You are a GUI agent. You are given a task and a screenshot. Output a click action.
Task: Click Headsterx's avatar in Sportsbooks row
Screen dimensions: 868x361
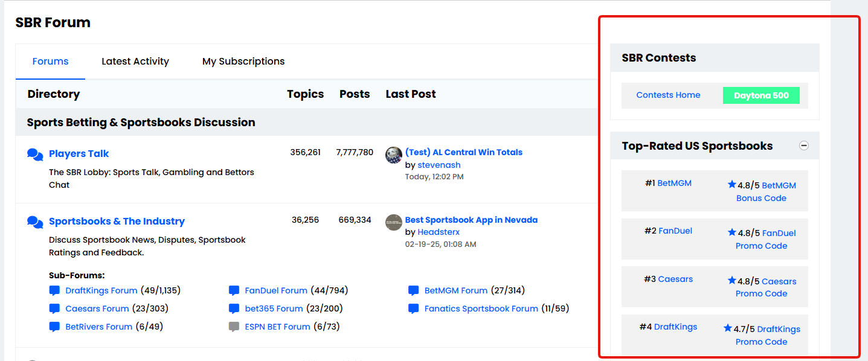(x=394, y=222)
